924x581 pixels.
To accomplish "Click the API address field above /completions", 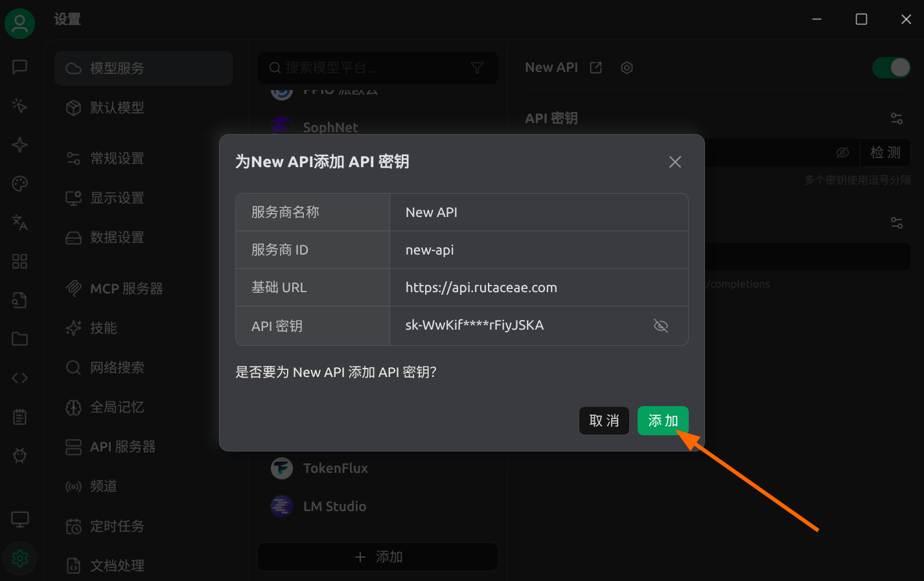I will click(x=807, y=256).
